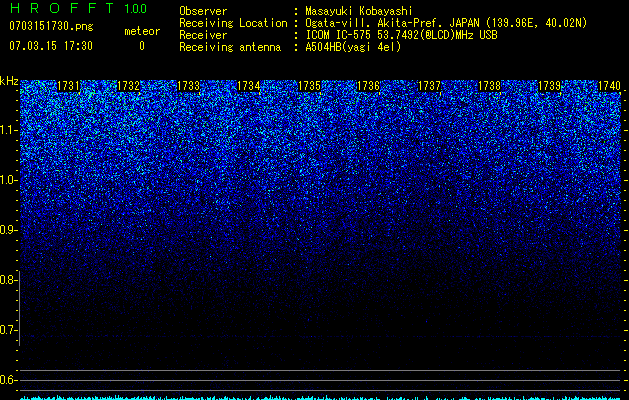
Task: Click the 1739 time marker
Action: click(549, 86)
